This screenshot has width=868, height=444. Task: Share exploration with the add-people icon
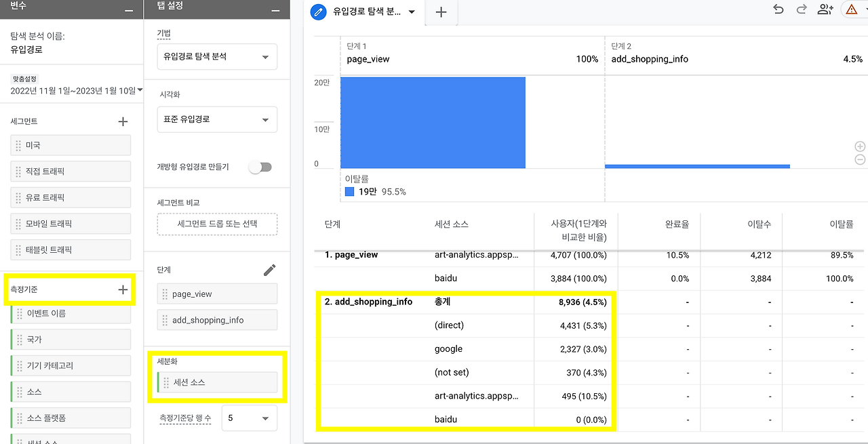pyautogui.click(x=825, y=9)
